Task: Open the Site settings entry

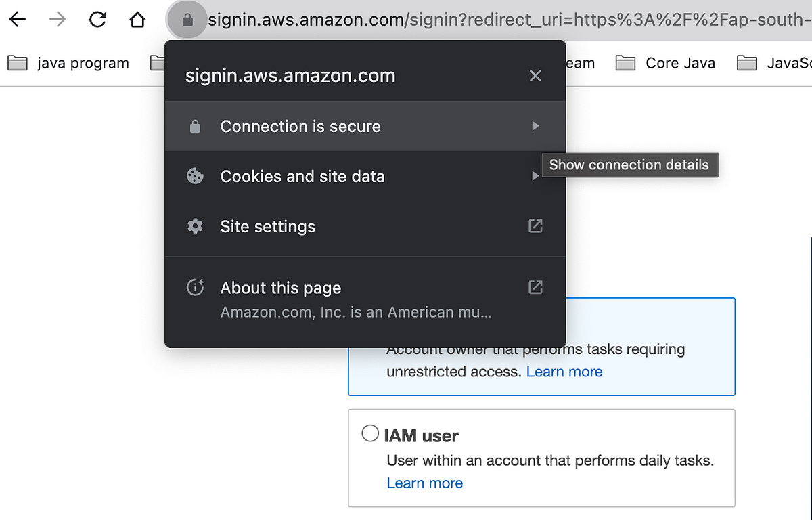Action: pyautogui.click(x=365, y=226)
